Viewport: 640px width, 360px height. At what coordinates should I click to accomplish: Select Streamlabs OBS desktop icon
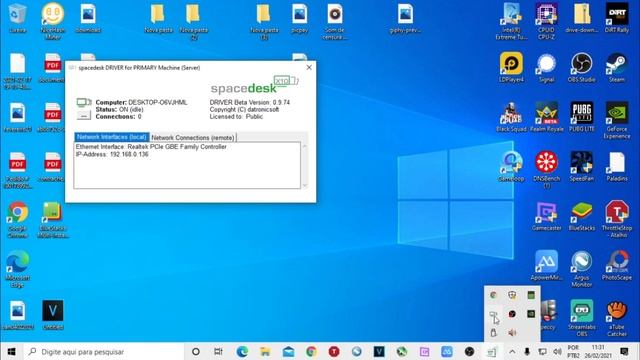[582, 318]
